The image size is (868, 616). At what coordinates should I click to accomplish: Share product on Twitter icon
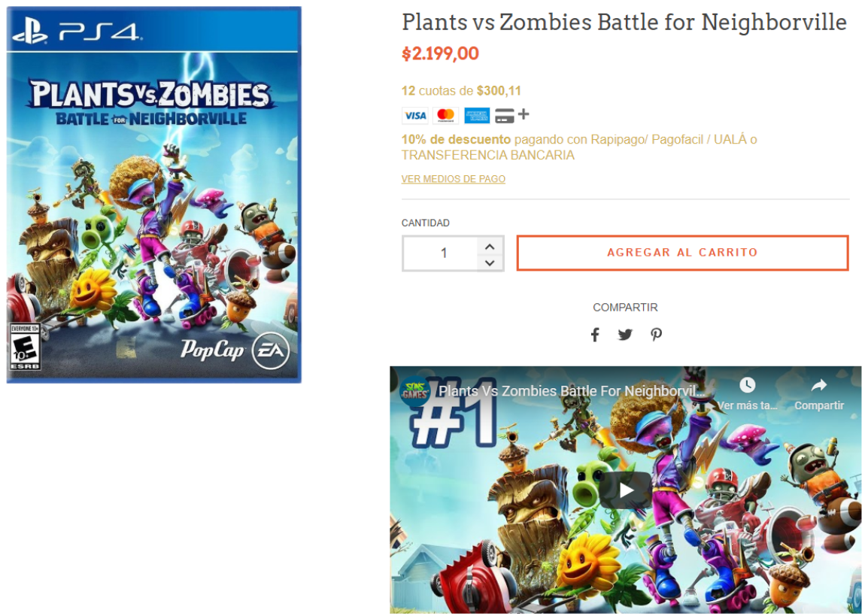click(625, 334)
